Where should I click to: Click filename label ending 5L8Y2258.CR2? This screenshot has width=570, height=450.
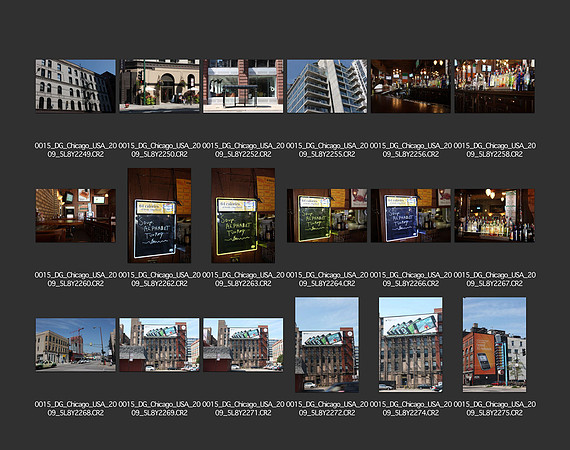495,150
